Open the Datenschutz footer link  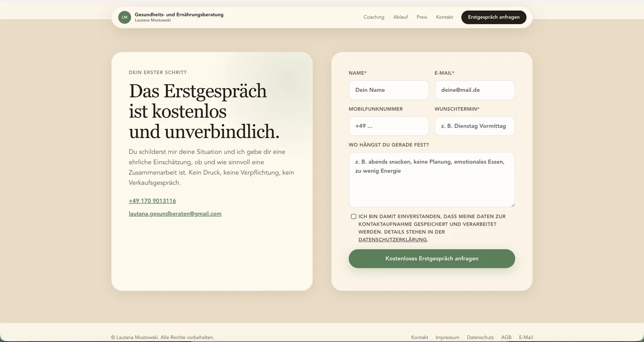click(x=480, y=338)
